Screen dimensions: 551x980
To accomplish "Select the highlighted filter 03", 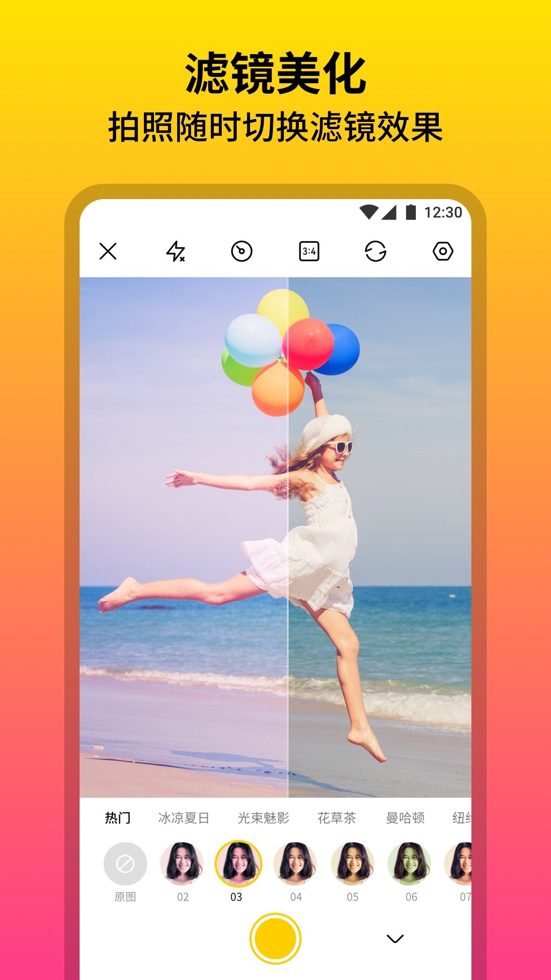I will 238,864.
